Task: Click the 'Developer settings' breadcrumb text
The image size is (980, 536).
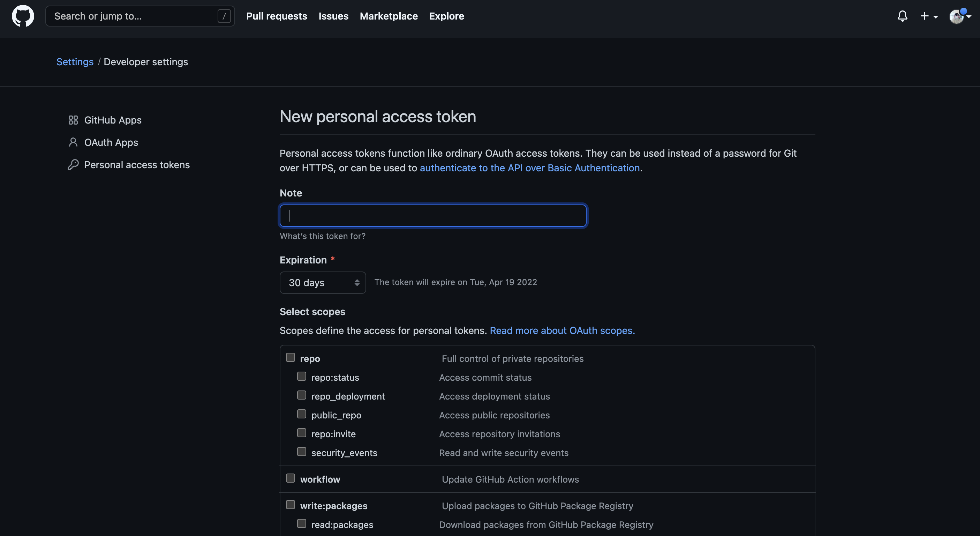Action: [x=146, y=62]
